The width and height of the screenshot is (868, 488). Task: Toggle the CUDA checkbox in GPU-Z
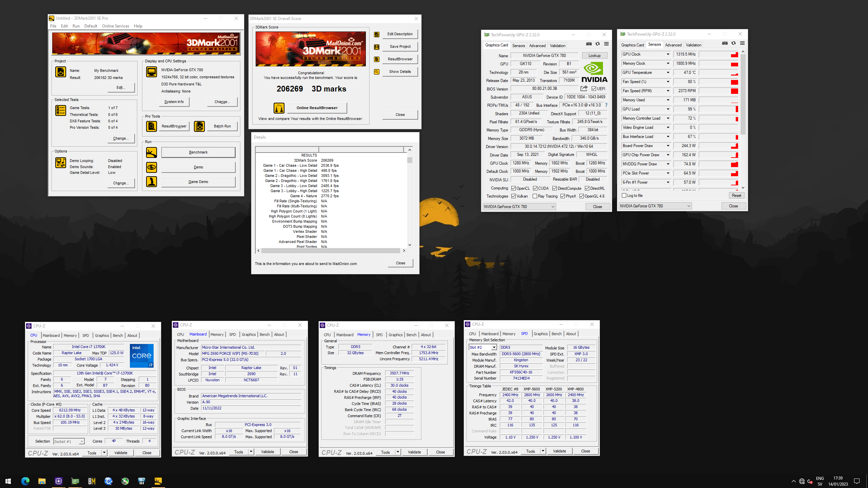(x=535, y=188)
